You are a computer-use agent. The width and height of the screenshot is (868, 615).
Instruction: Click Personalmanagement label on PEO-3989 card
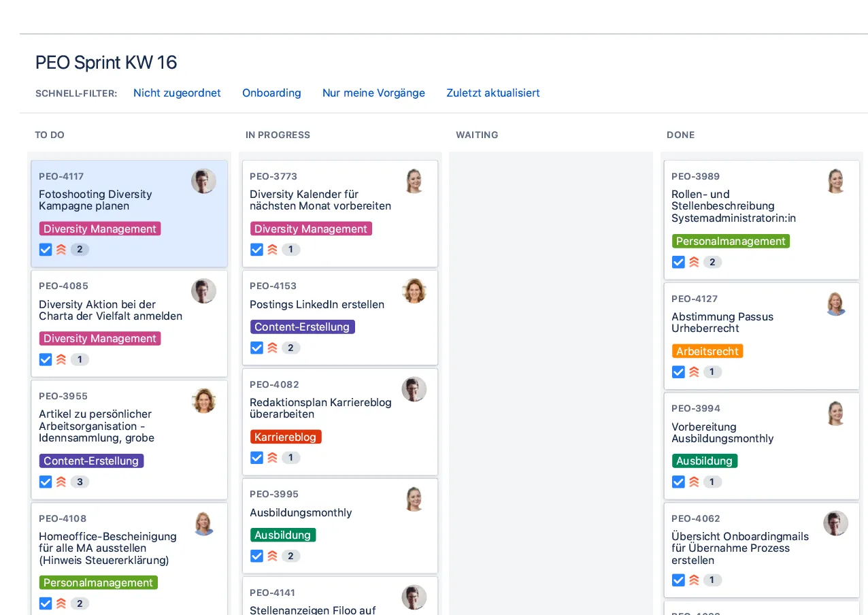(731, 241)
